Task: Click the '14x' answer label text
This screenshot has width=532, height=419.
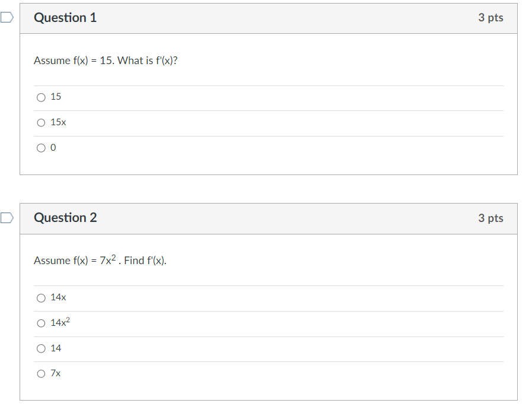Action: [58, 297]
